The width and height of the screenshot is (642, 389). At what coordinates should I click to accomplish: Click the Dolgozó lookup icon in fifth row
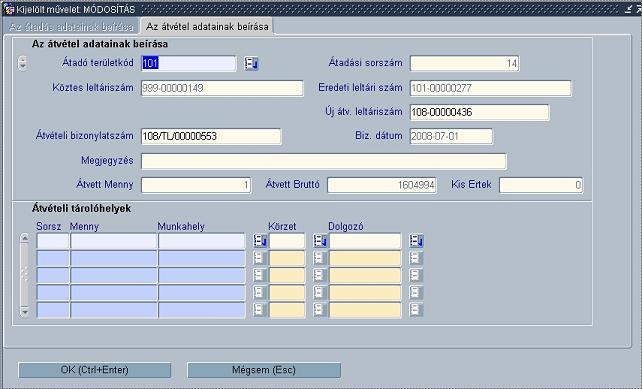[x=416, y=310]
